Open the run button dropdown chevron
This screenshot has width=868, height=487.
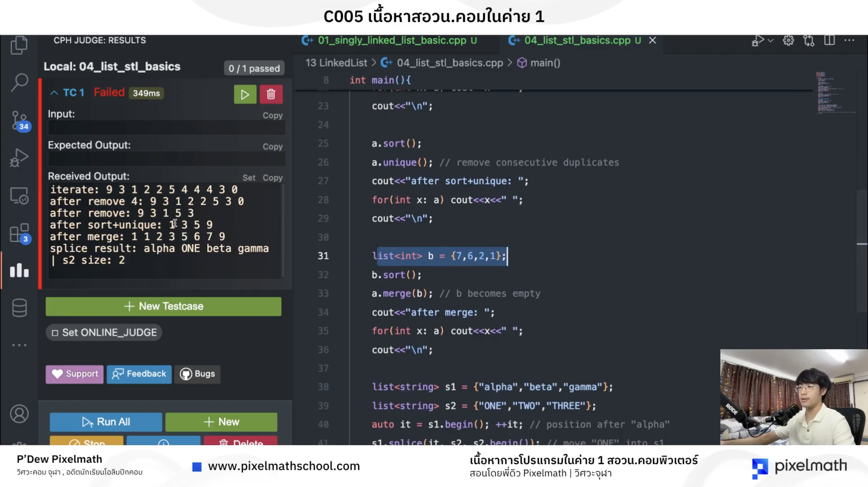771,40
